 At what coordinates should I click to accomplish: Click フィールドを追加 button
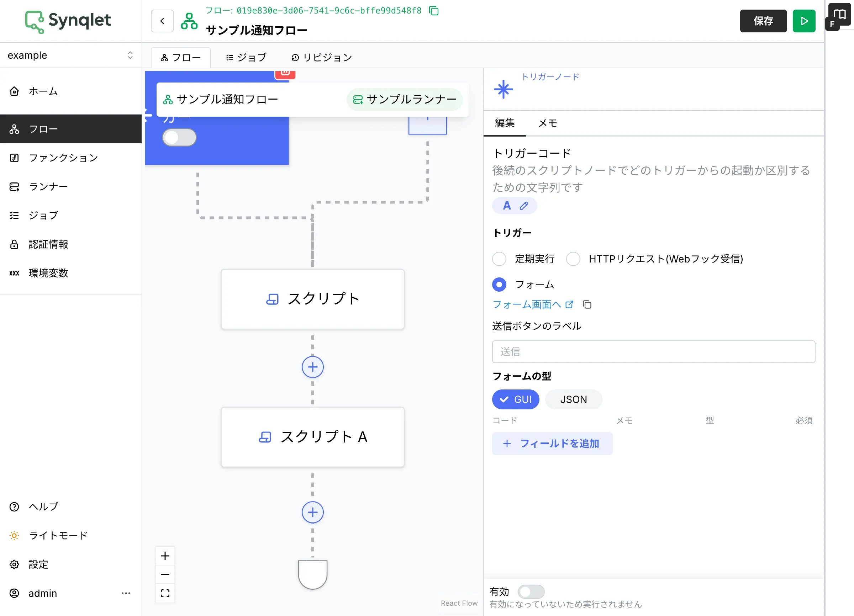coord(552,444)
